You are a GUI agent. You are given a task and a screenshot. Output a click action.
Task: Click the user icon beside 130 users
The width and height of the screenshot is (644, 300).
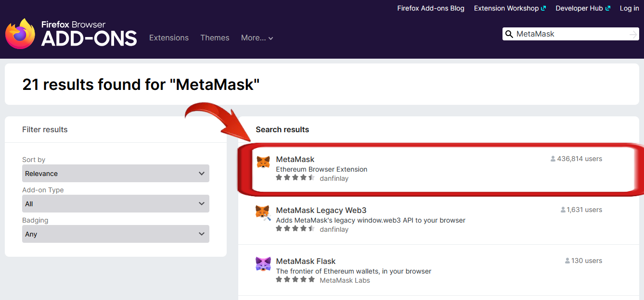(567, 261)
